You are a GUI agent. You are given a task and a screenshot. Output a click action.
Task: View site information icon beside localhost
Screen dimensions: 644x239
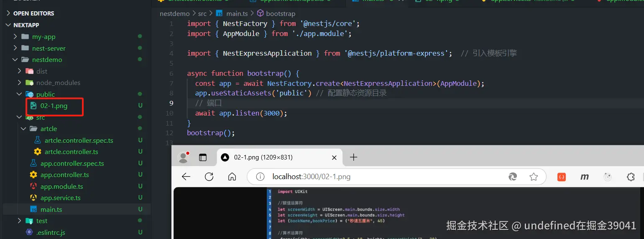point(261,177)
